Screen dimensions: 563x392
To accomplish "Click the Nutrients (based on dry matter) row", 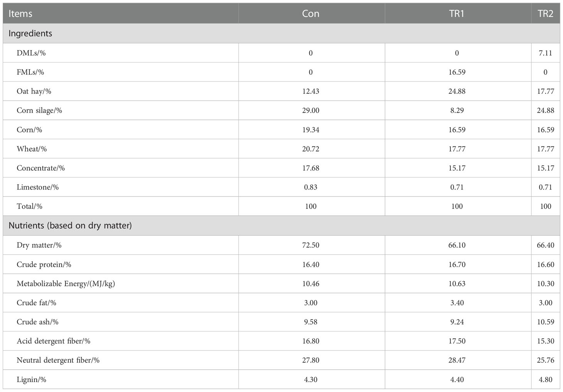I will (281, 225).
